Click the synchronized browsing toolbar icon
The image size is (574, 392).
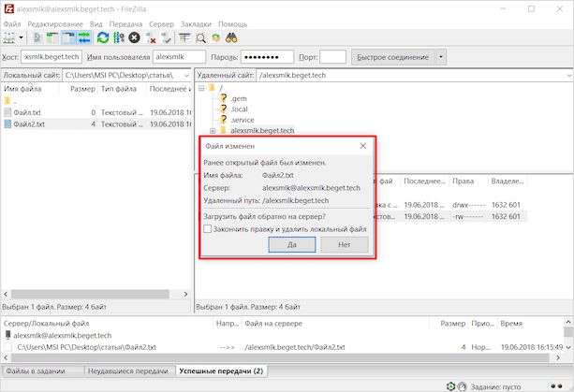coord(216,38)
